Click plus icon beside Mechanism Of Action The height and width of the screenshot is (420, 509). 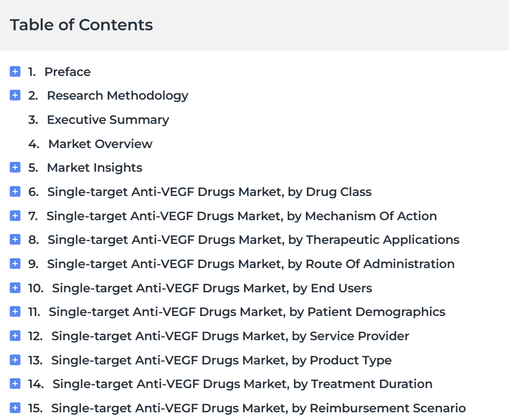15,216
